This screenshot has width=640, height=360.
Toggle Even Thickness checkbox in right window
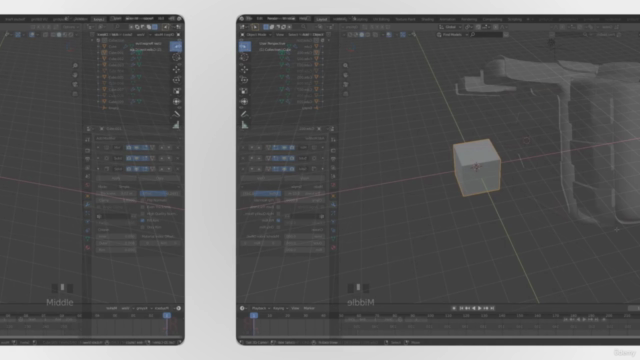click(278, 207)
